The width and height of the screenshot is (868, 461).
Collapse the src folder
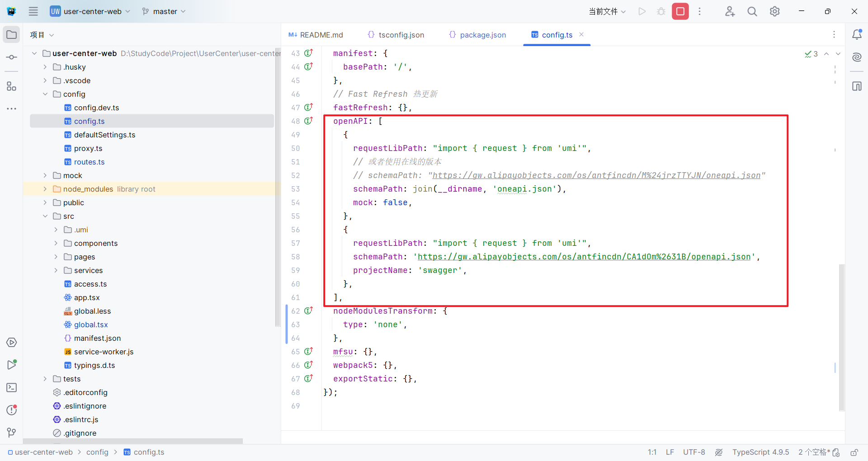(x=45, y=216)
